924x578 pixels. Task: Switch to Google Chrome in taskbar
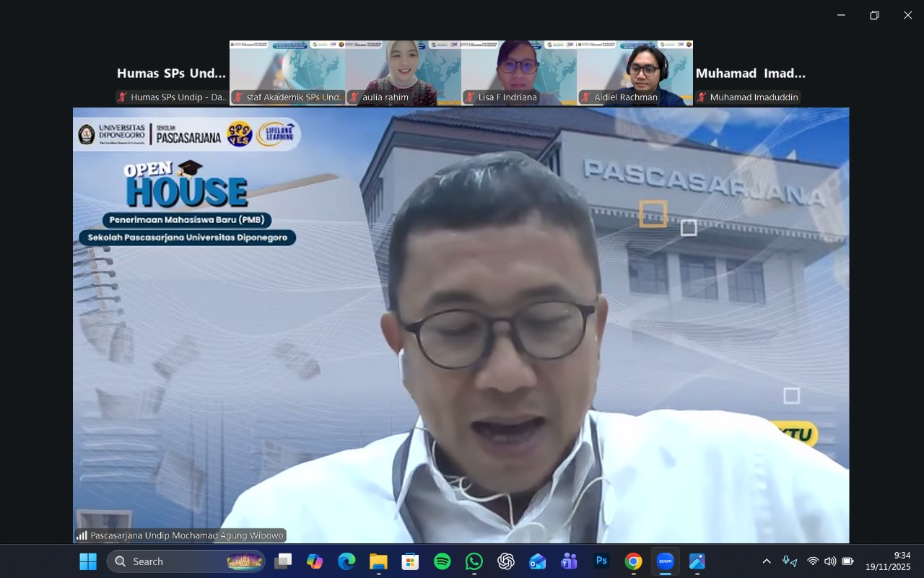[x=633, y=561]
